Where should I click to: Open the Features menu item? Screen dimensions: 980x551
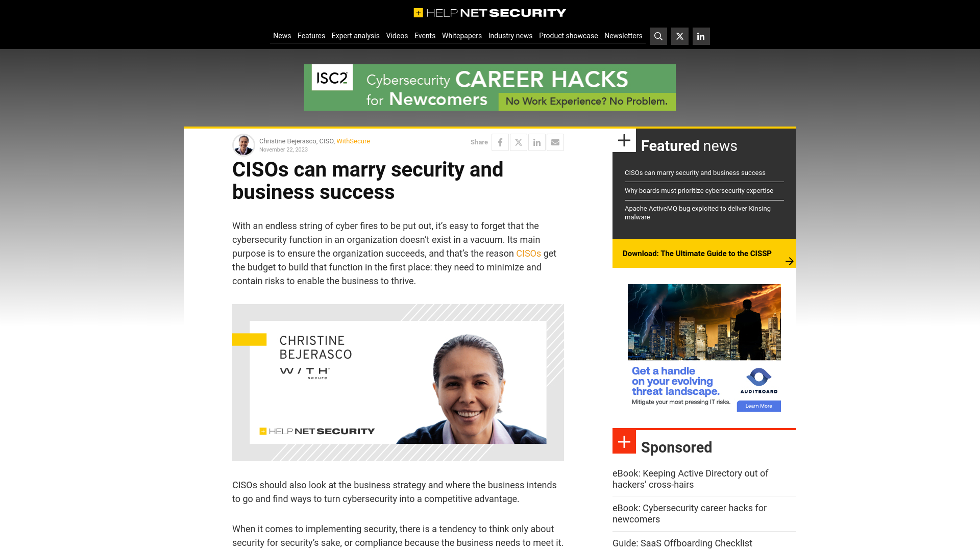(310, 36)
